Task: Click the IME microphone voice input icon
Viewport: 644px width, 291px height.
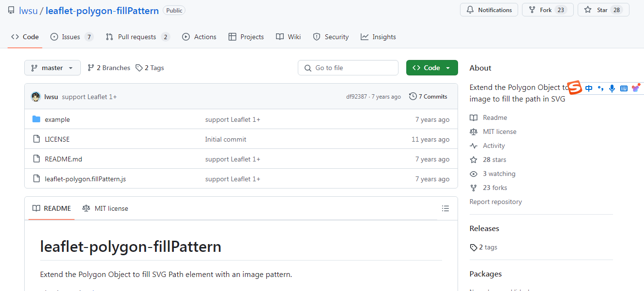Action: click(x=612, y=88)
